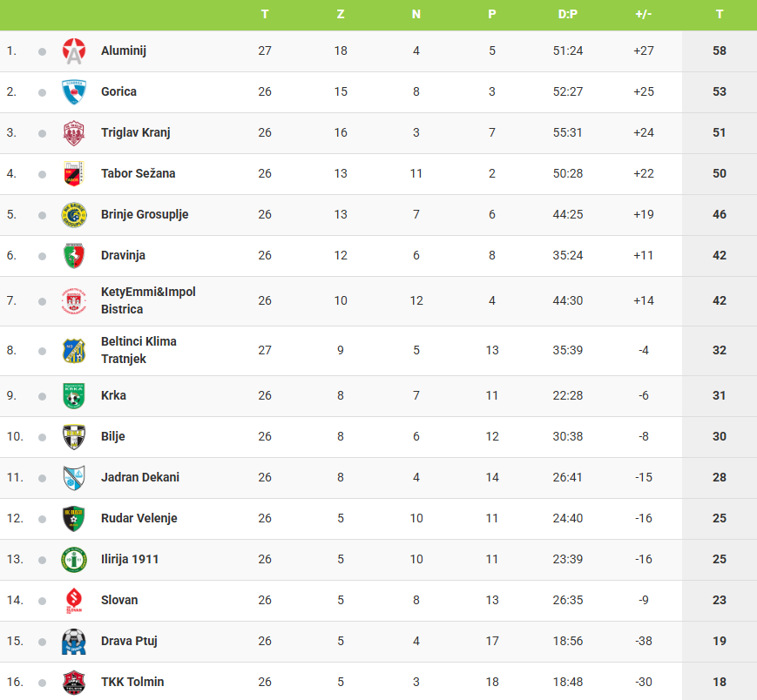757x700 pixels.
Task: Sort table by the D:P column header
Action: click(568, 15)
